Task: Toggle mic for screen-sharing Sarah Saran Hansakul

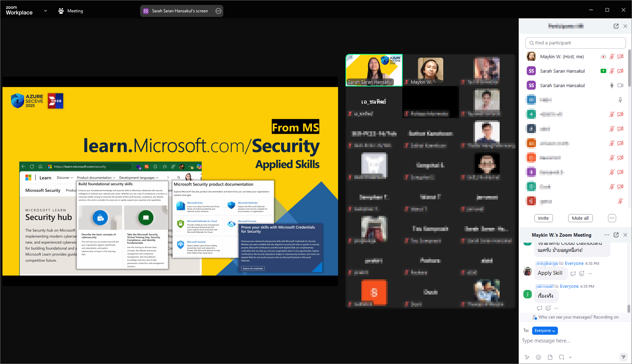Action: [612, 71]
